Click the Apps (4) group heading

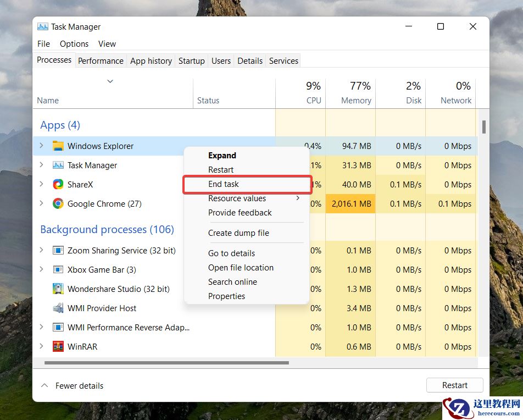pyautogui.click(x=60, y=125)
